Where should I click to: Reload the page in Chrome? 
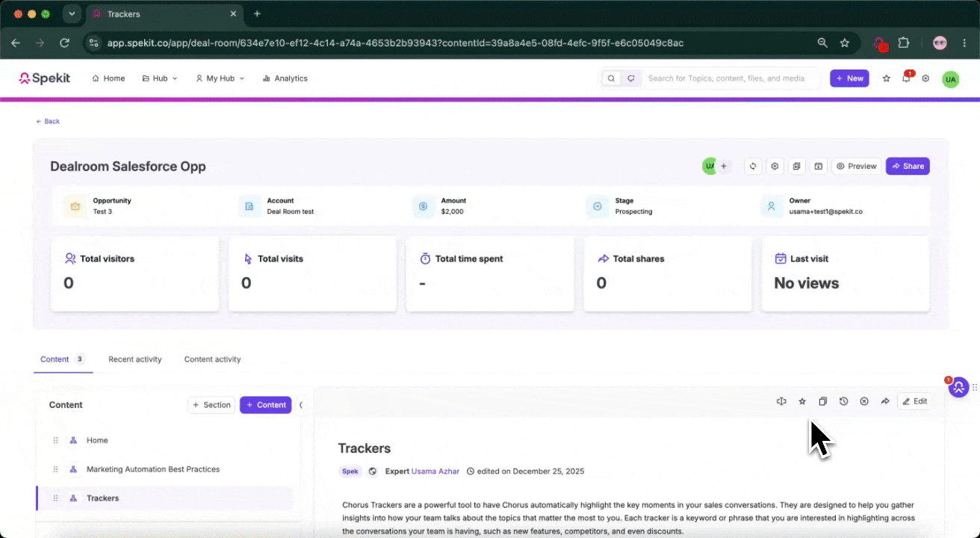point(64,43)
